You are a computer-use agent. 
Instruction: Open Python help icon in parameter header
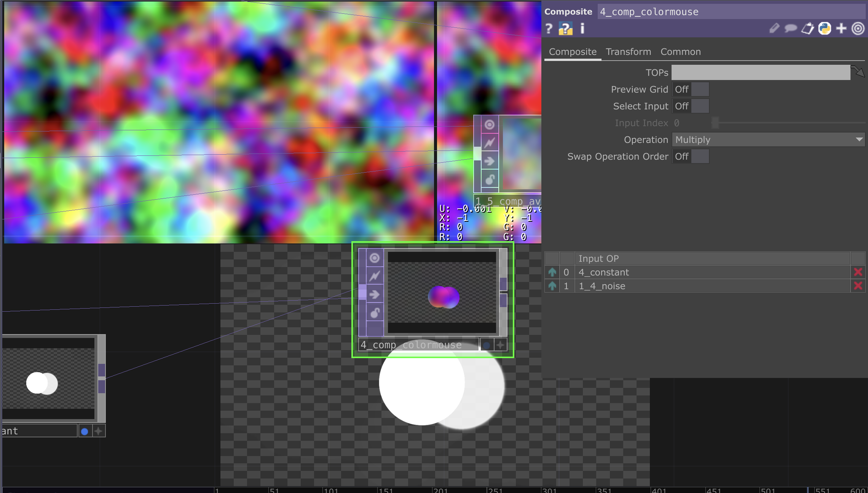(565, 29)
